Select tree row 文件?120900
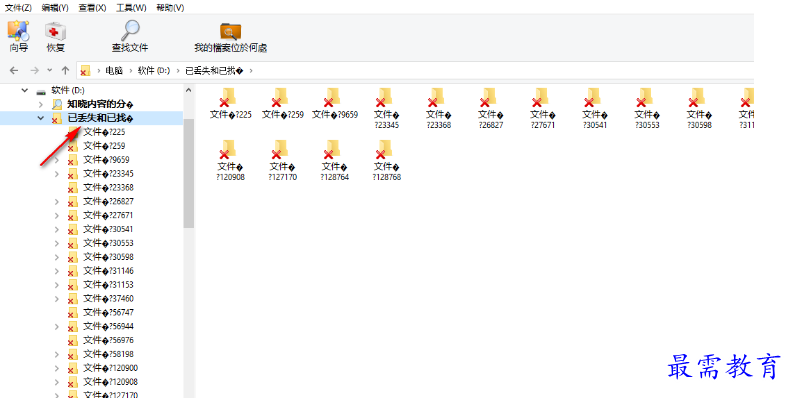Viewport: 789px width, 398px height. 110,368
